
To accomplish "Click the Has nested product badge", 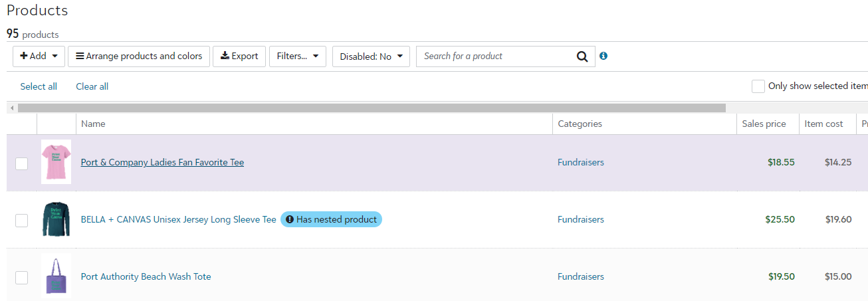I will click(x=331, y=219).
